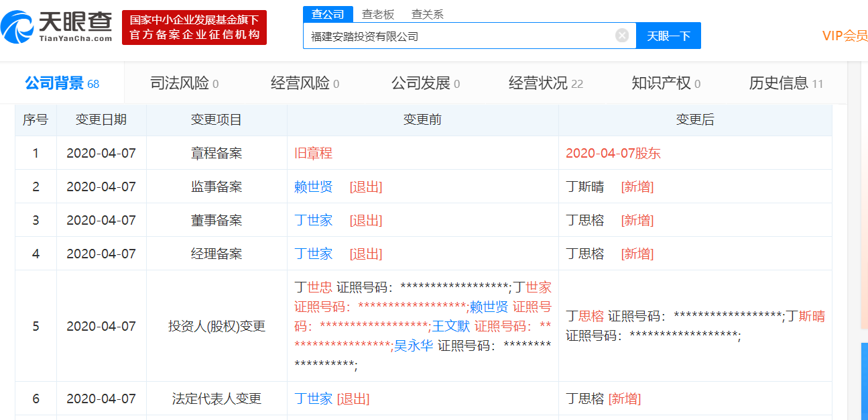Select the 查老板 search tab

point(378,14)
